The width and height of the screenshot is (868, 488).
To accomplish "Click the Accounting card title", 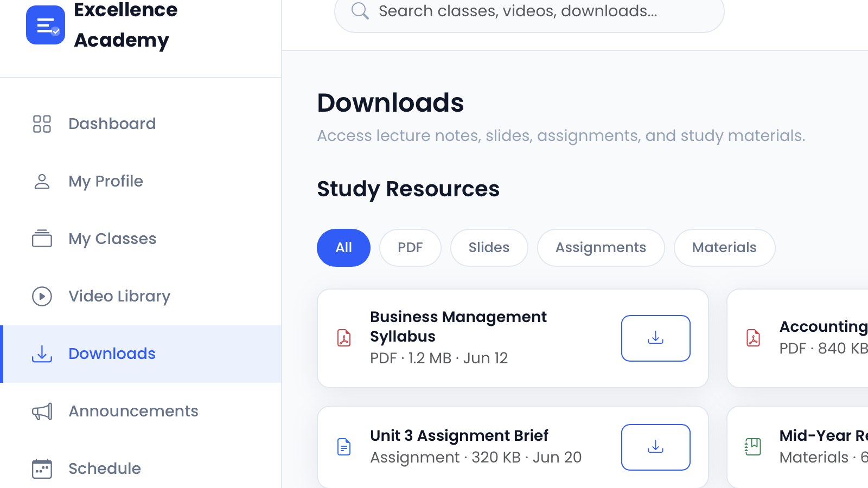I will [x=824, y=326].
